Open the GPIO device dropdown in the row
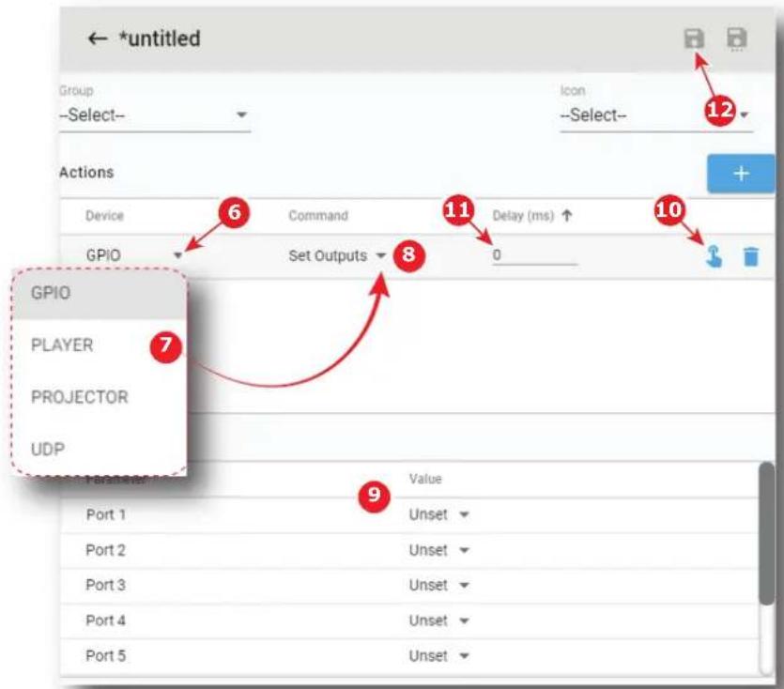Screen dimensions: 784x689 tap(134, 255)
